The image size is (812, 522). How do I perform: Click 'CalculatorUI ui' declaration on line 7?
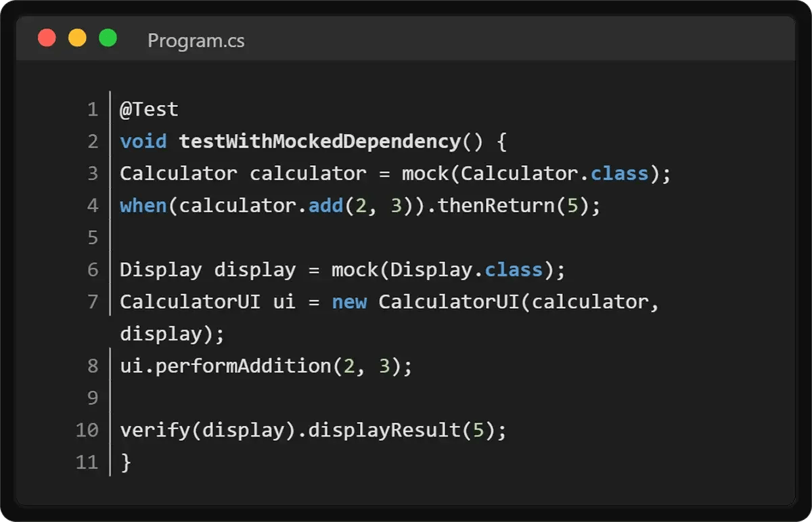point(208,302)
